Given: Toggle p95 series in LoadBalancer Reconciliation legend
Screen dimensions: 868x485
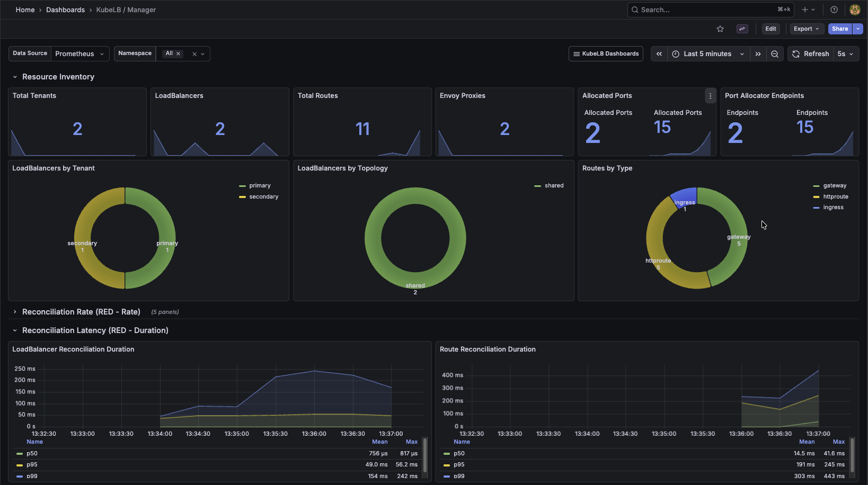Looking at the screenshot, I should (32, 464).
